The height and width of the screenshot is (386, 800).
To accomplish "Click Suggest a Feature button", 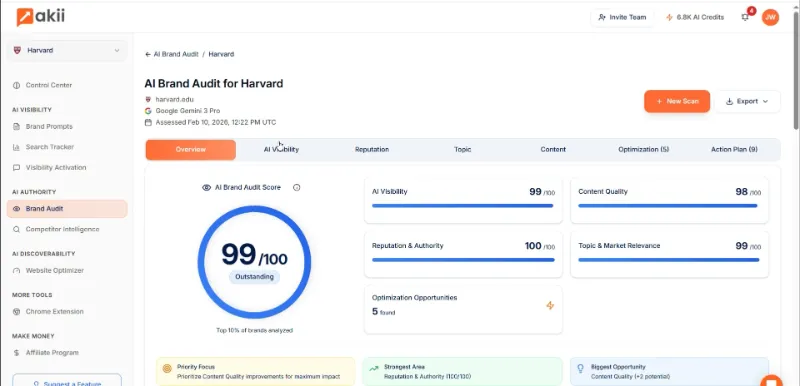I will pos(67,380).
